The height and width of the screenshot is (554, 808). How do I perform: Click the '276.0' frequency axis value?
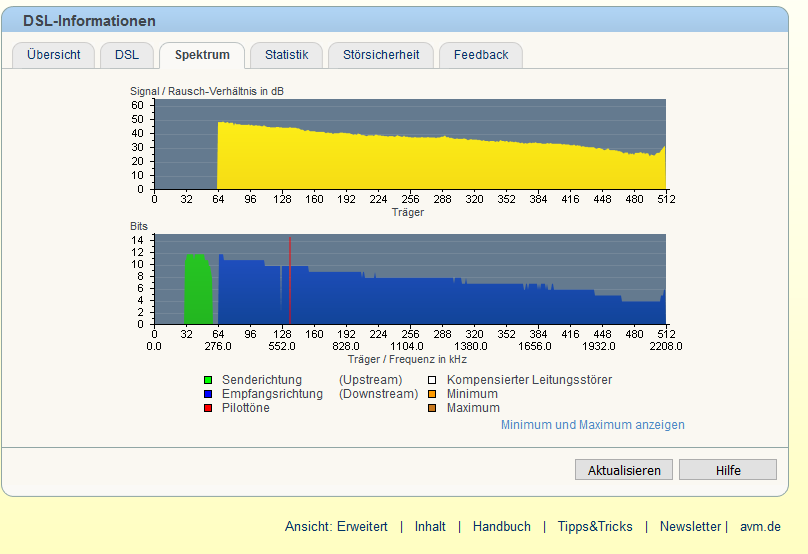(217, 346)
